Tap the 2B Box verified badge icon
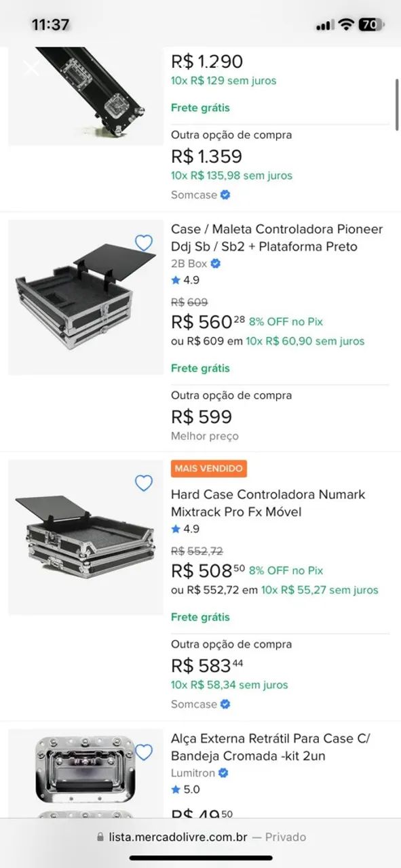Viewport: 401px width, 868px height. [x=216, y=264]
